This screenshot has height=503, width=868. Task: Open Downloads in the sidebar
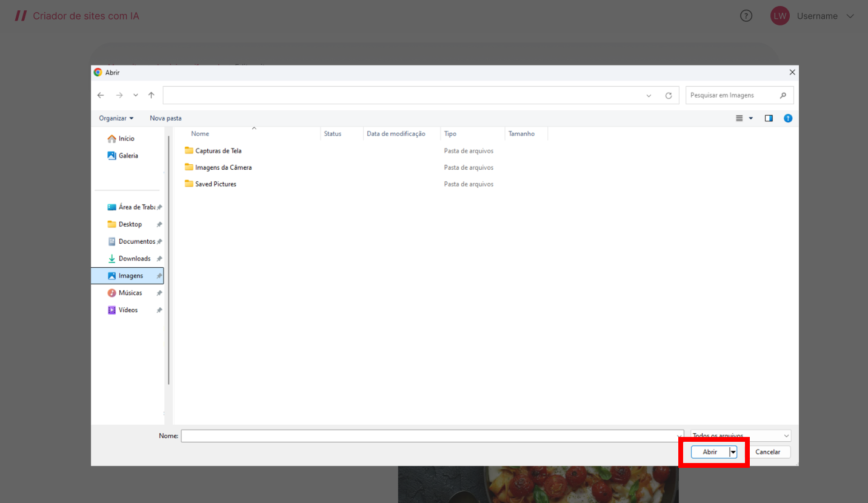(x=134, y=259)
